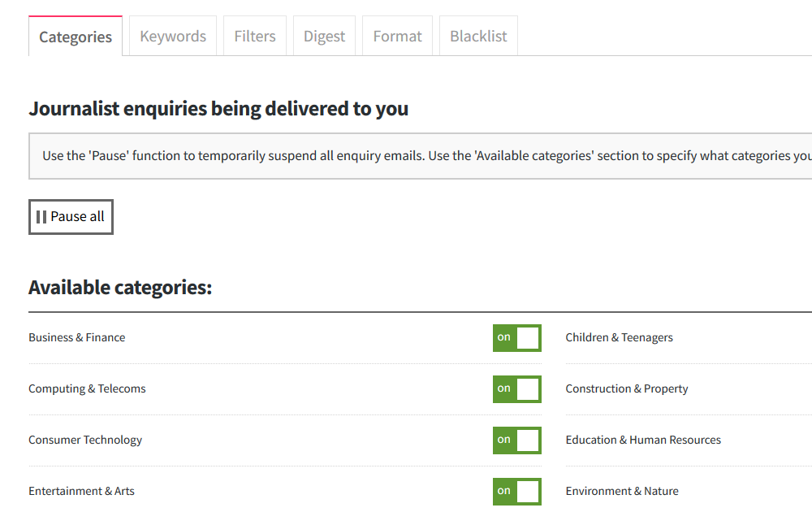Switch off the Entertainment & Arts toggle
The image size is (812, 512).
516,491
